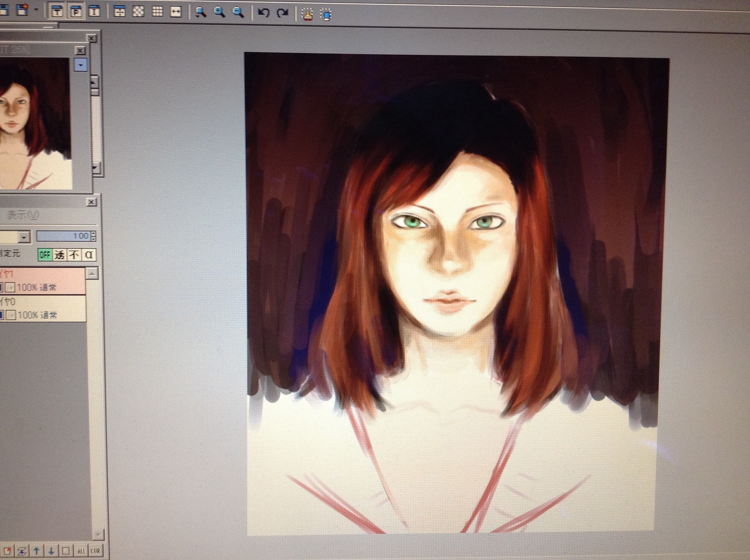Click the blue layer opacity bar showing 100
Viewport: 750px width, 560px height.
point(63,236)
